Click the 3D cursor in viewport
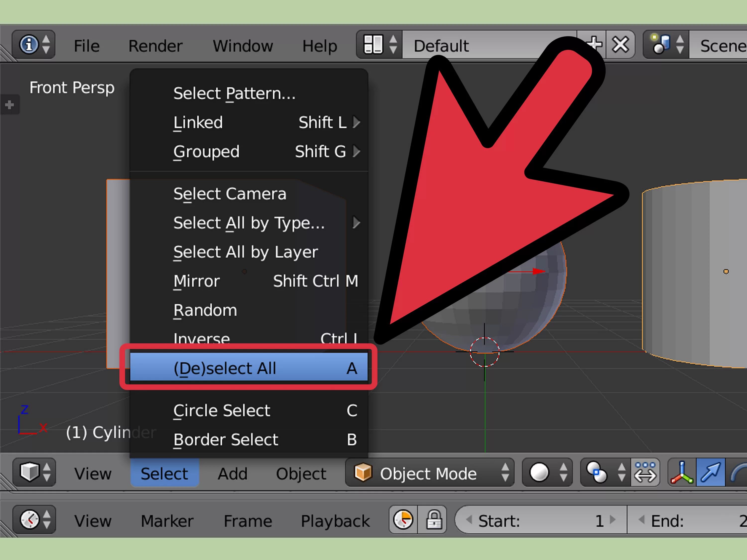The width and height of the screenshot is (747, 560). coord(485,352)
